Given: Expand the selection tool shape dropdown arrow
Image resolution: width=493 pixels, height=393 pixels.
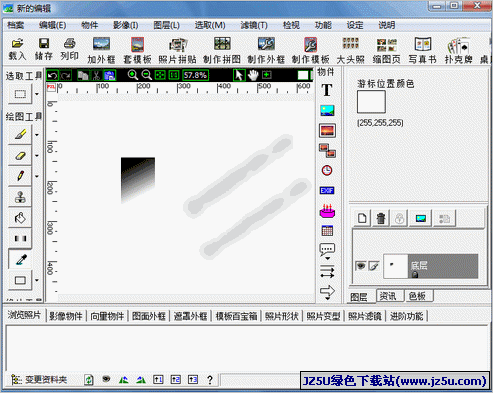Looking at the screenshot, I should pyautogui.click(x=37, y=94).
